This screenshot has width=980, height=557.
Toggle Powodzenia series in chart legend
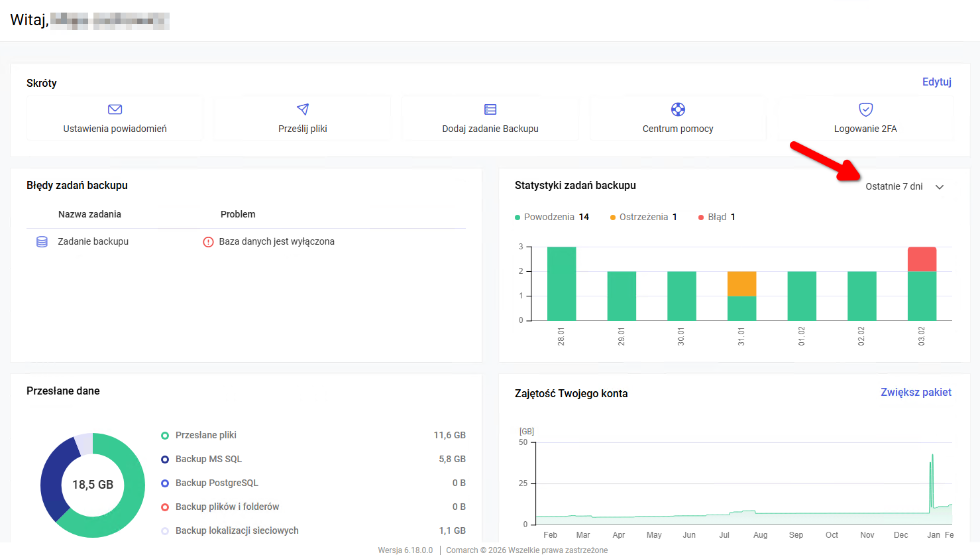tap(548, 217)
